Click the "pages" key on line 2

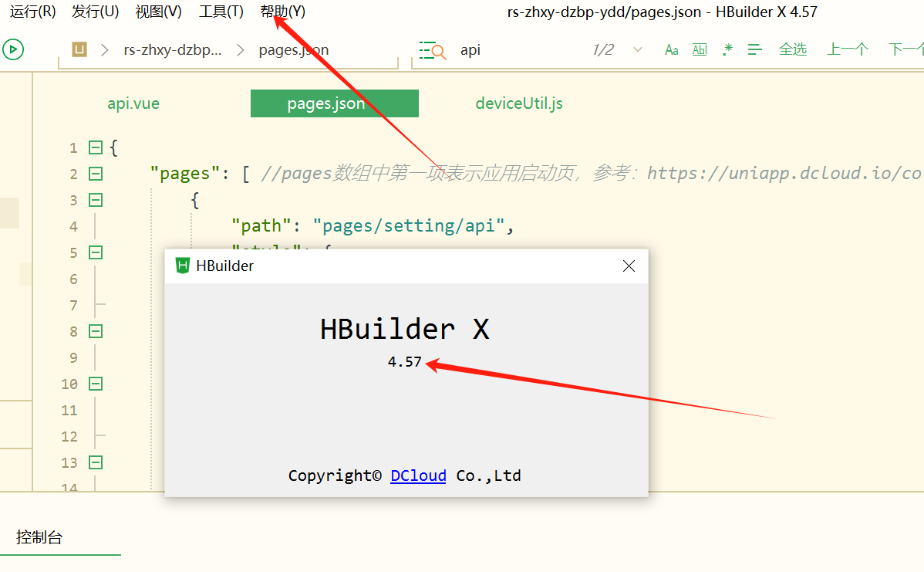click(185, 174)
